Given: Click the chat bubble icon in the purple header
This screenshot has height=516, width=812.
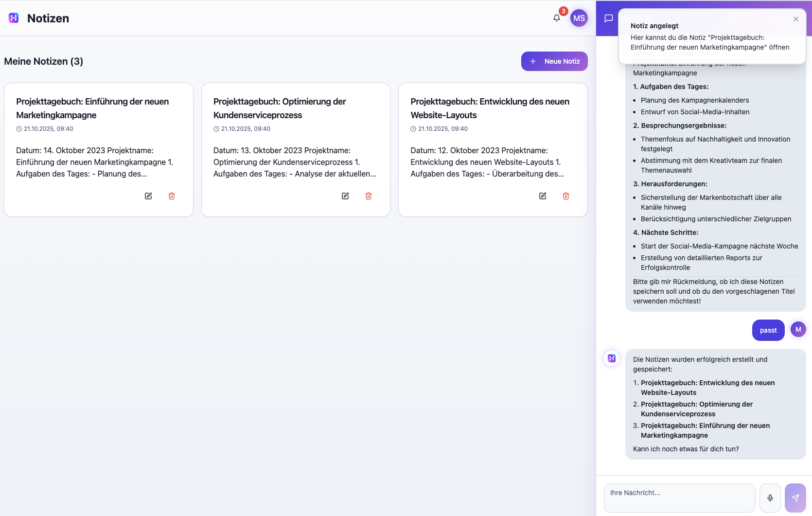Looking at the screenshot, I should click(x=608, y=18).
